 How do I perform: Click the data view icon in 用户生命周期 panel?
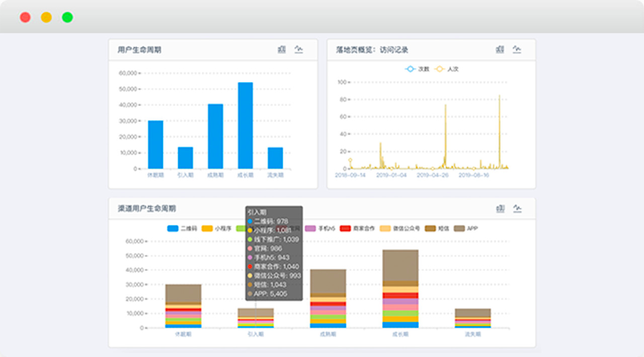click(282, 49)
